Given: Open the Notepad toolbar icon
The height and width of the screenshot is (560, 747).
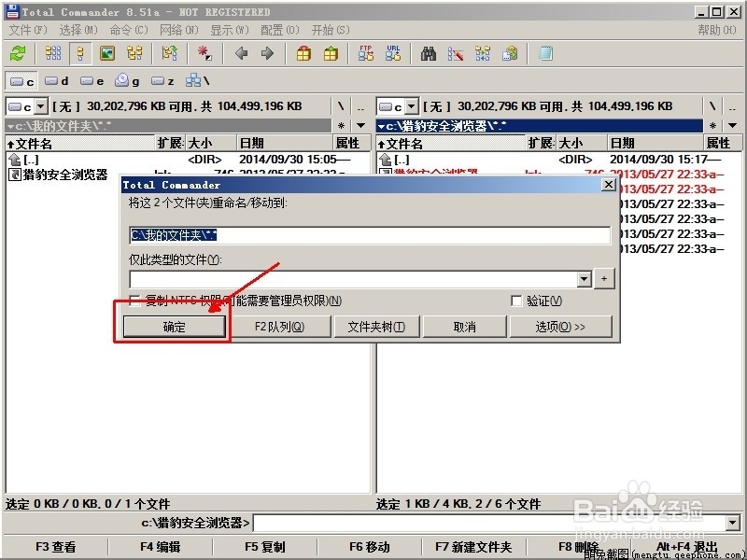Looking at the screenshot, I should (x=545, y=53).
